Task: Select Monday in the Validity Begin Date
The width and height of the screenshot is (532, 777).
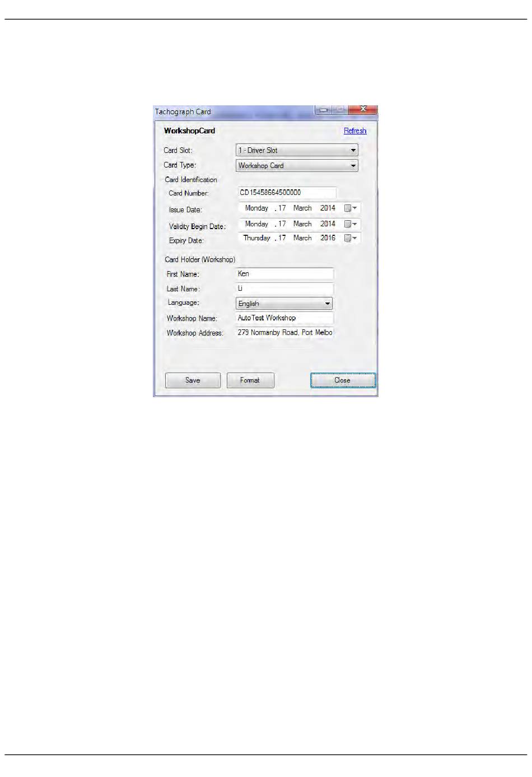Action: 256,224
